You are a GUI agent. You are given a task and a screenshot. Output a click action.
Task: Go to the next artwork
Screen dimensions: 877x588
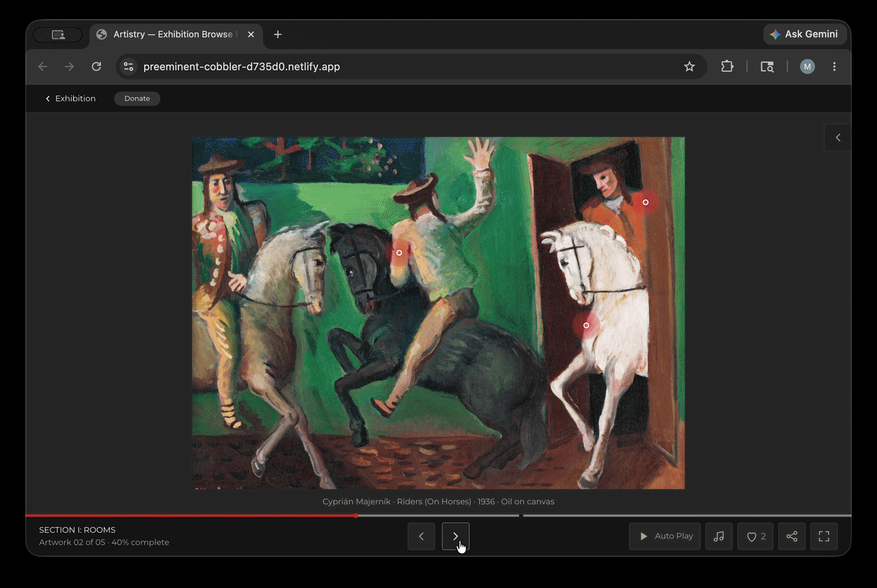tap(456, 536)
